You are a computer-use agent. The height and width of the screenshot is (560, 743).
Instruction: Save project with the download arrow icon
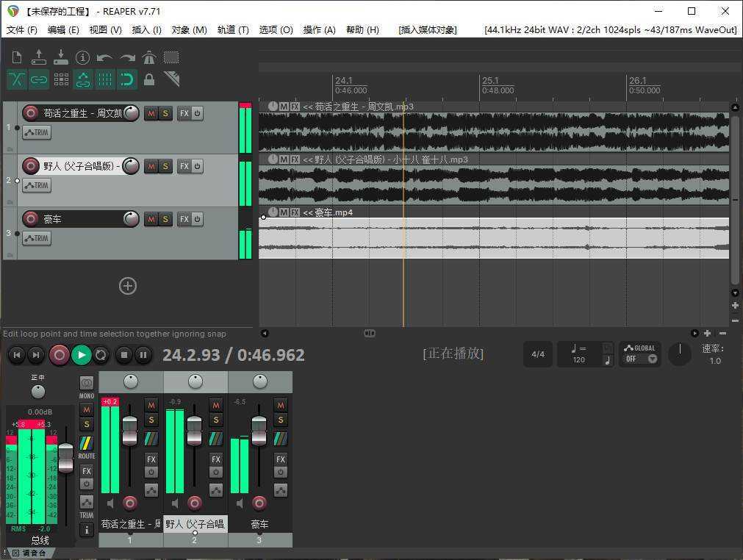[61, 57]
